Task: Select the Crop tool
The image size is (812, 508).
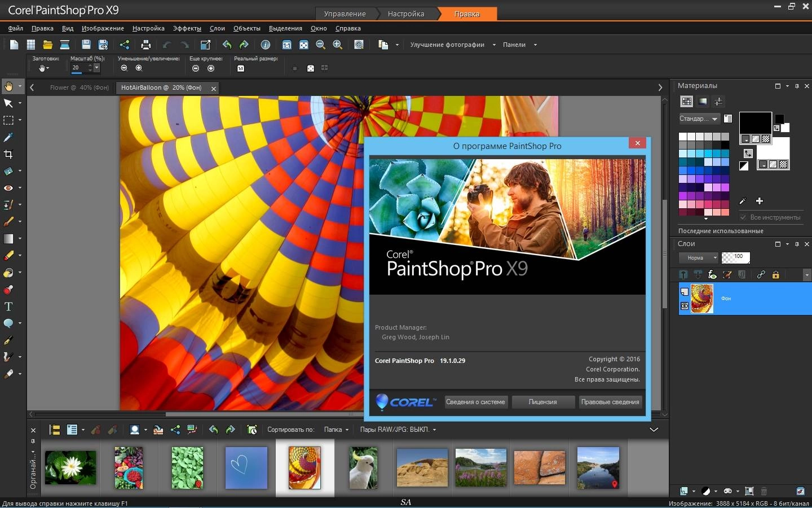Action: click(8, 154)
